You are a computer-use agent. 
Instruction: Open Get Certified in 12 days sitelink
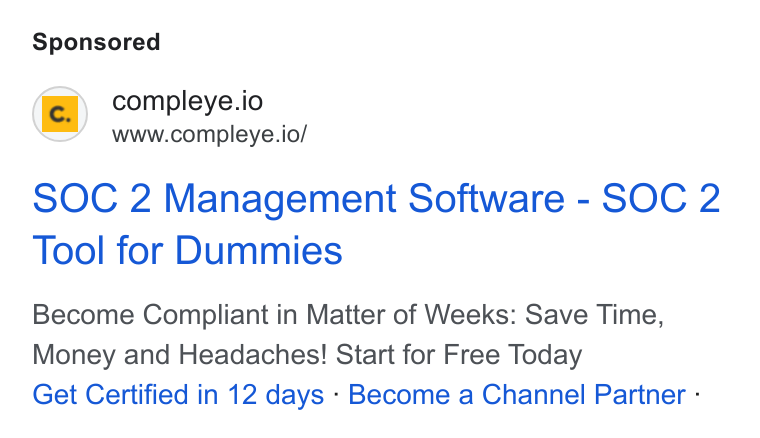pos(178,394)
